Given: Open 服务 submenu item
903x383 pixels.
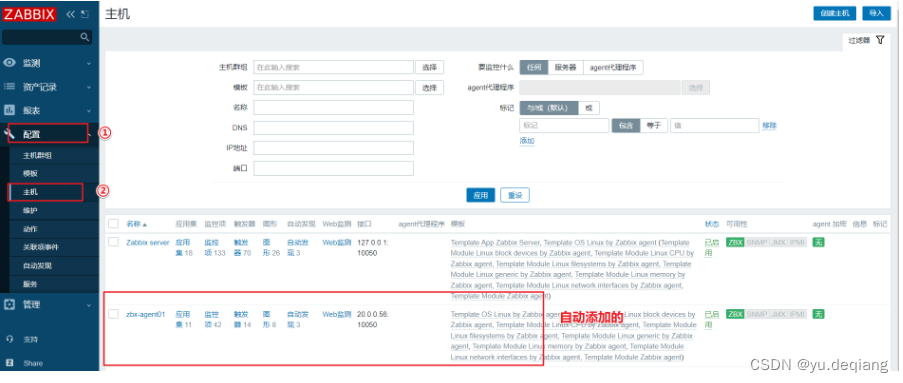Looking at the screenshot, I should pos(31,284).
